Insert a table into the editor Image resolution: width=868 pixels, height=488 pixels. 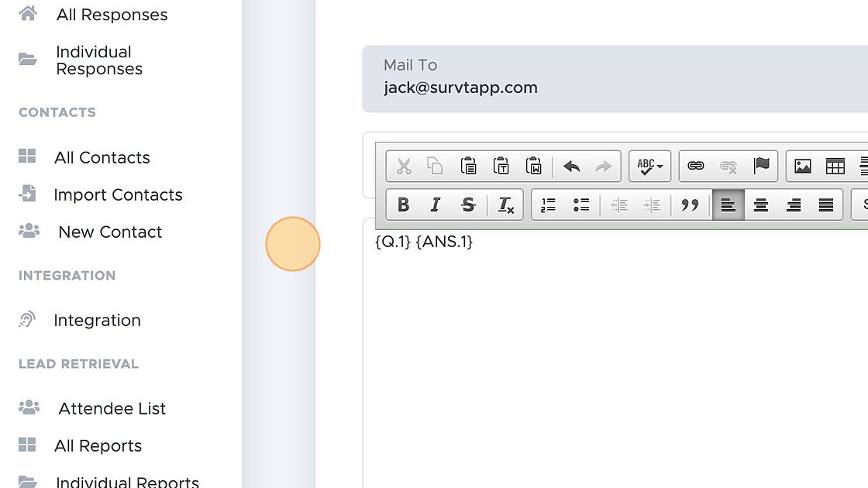(835, 166)
